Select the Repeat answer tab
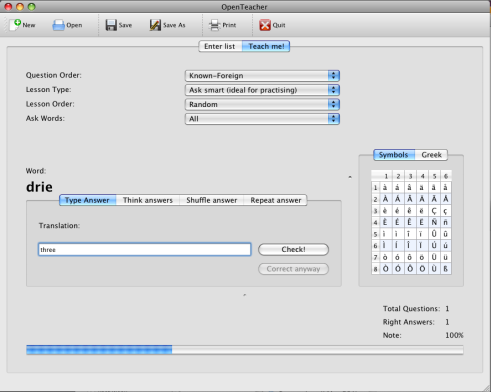The width and height of the screenshot is (491, 392). pyautogui.click(x=276, y=200)
